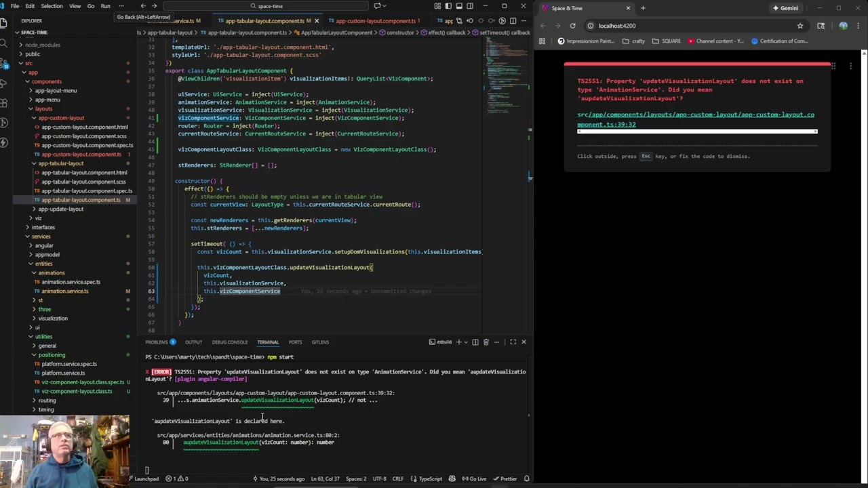
Task: Collapse the services folder
Action: pyautogui.click(x=41, y=237)
